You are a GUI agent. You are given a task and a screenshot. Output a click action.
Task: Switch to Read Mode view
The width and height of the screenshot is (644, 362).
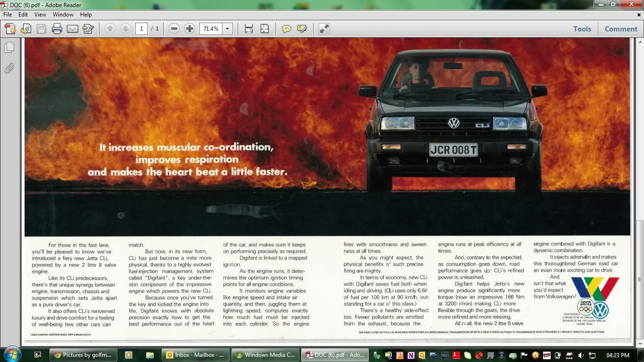point(324,29)
